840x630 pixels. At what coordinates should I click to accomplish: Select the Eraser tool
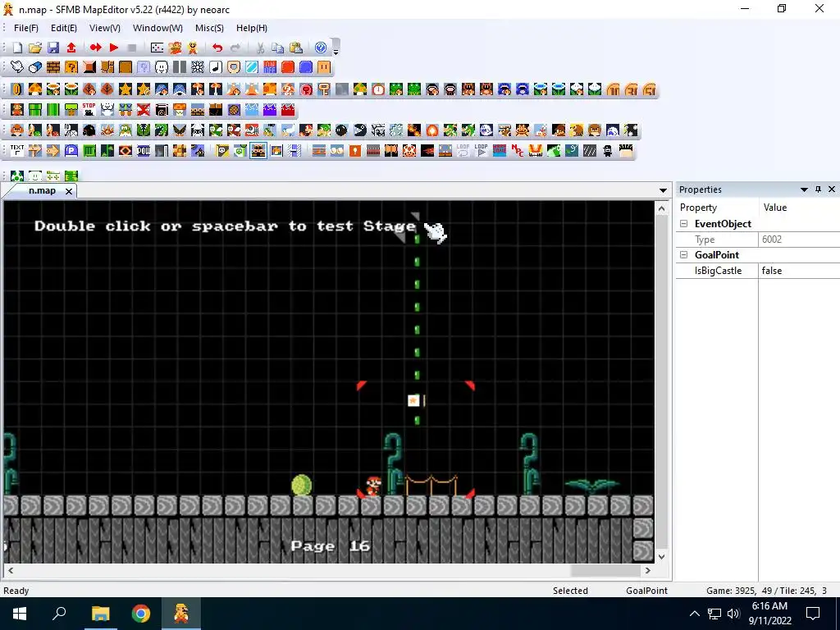coord(34,67)
